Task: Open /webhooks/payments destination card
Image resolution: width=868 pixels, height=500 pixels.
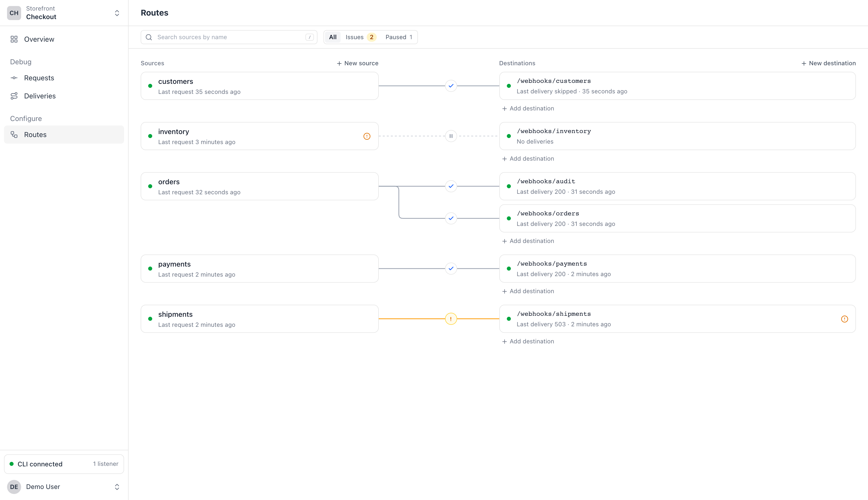Action: pyautogui.click(x=677, y=269)
